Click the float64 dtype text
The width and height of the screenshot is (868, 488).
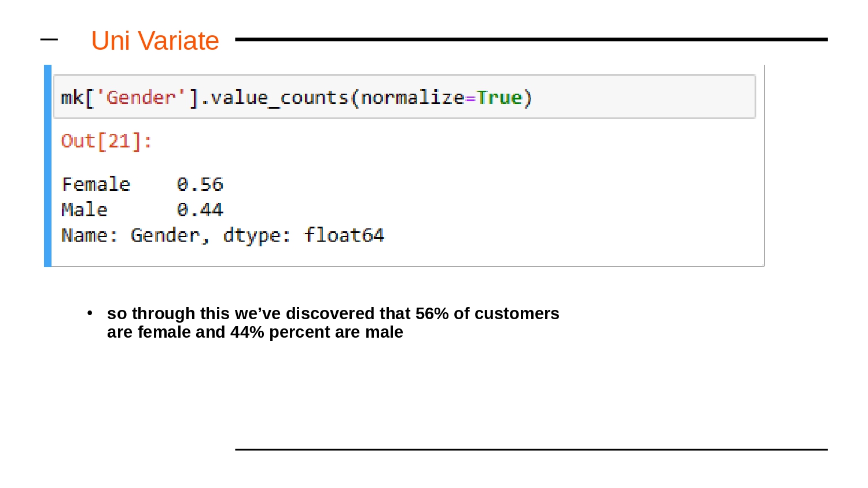(x=344, y=235)
